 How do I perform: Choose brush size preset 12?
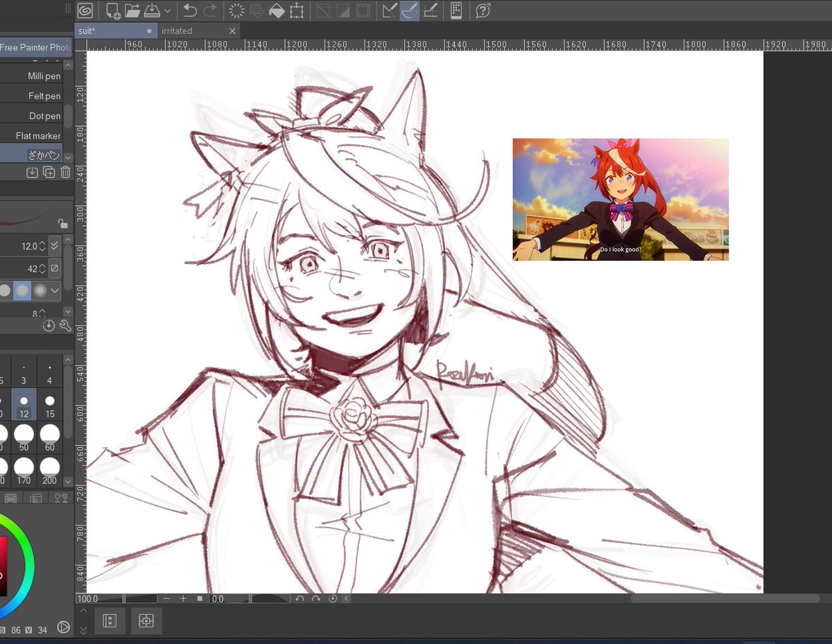[24, 404]
